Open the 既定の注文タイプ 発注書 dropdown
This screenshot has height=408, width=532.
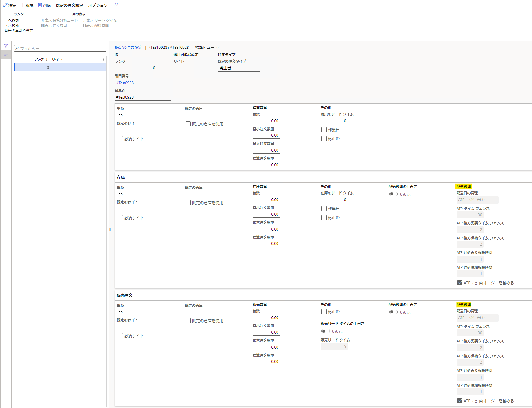tap(239, 68)
